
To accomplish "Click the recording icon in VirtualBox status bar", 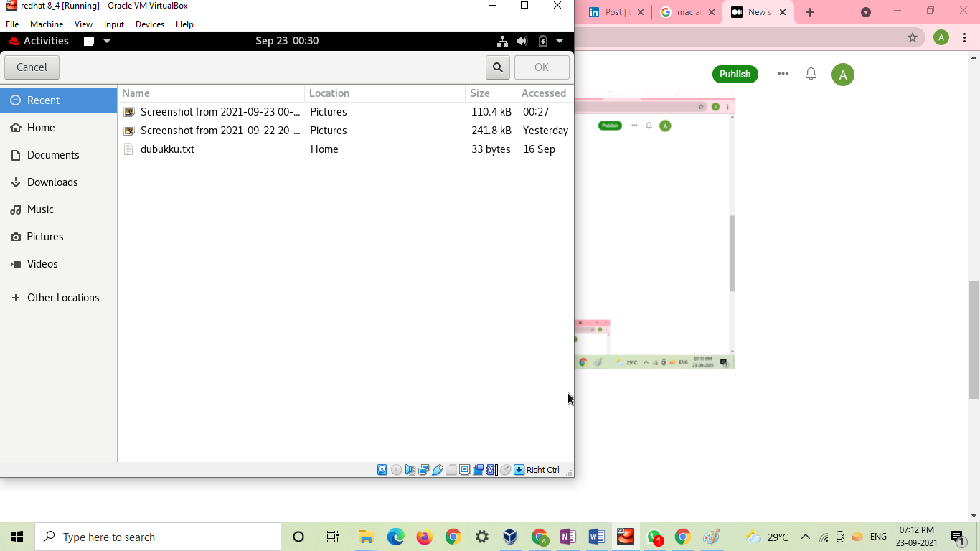I will coord(478,469).
